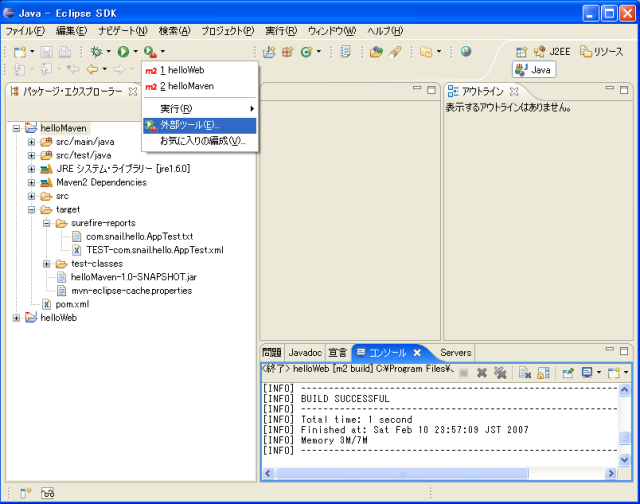Screen dimensions: 640x504
Task: Expand the src/main/java source folder
Action: click(31, 142)
